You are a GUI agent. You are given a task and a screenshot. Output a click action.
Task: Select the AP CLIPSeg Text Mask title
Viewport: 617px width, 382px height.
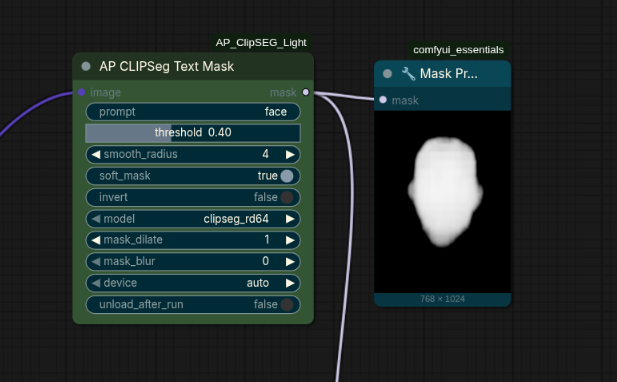point(166,66)
